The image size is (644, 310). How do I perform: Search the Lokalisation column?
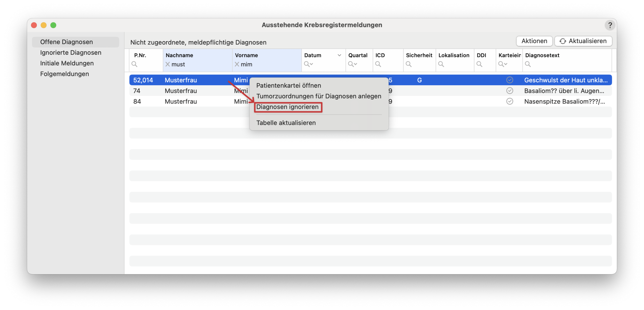441,64
